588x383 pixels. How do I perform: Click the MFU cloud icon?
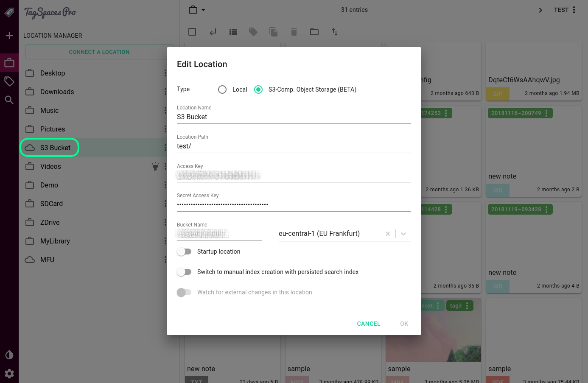point(30,260)
